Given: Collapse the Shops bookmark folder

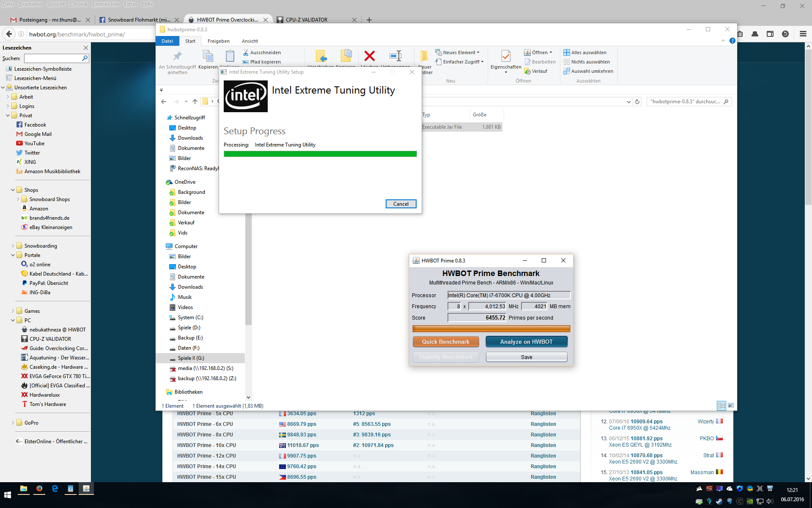Looking at the screenshot, I should 13,190.
